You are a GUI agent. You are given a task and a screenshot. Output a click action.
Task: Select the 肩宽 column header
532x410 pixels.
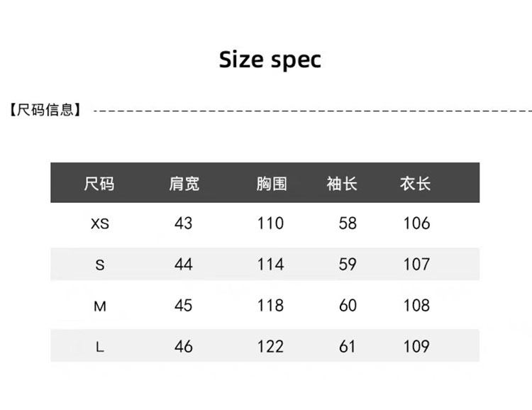184,184
